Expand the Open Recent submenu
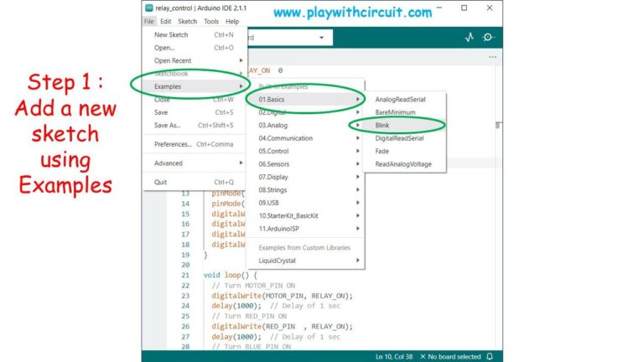The width and height of the screenshot is (644, 362). click(195, 60)
